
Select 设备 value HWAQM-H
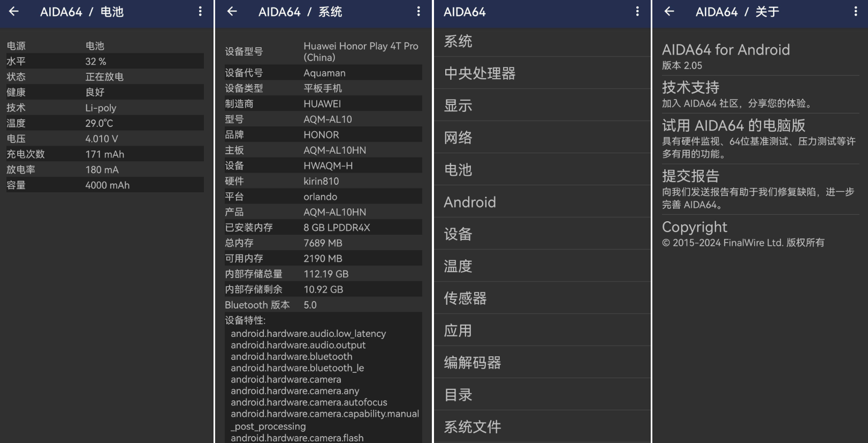328,166
